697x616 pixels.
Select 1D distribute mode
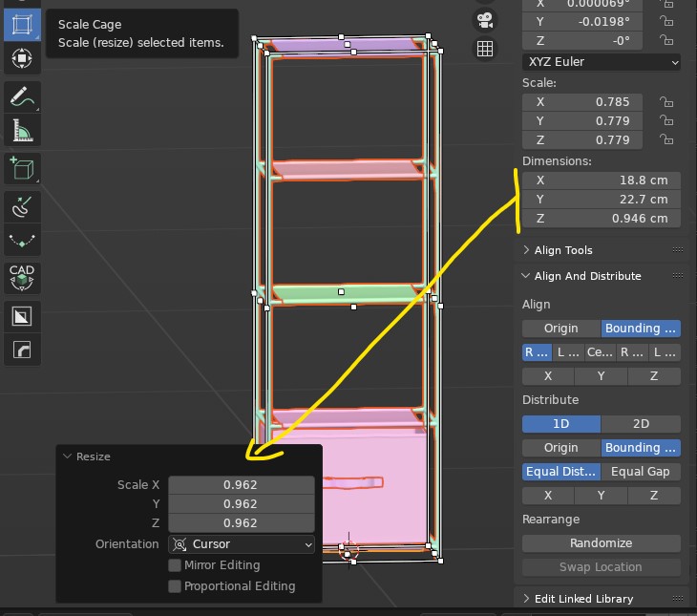click(561, 424)
